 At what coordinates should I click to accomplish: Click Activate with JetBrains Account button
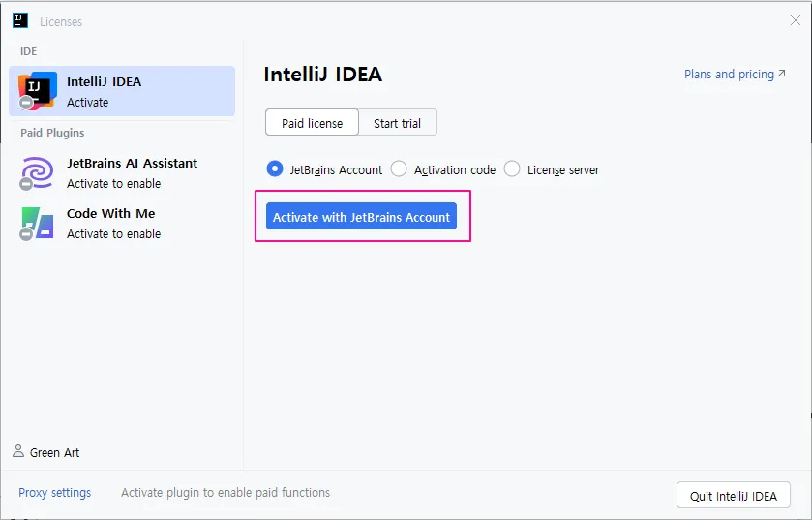pos(361,216)
